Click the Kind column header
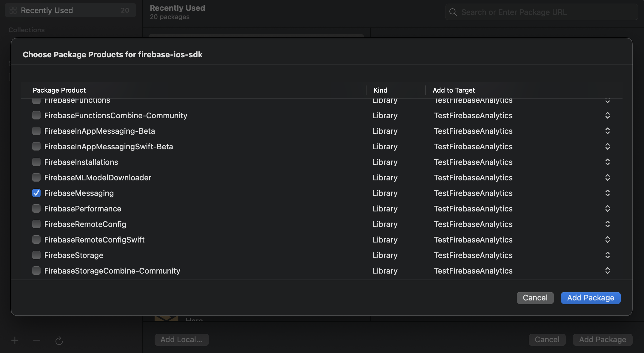 [380, 90]
